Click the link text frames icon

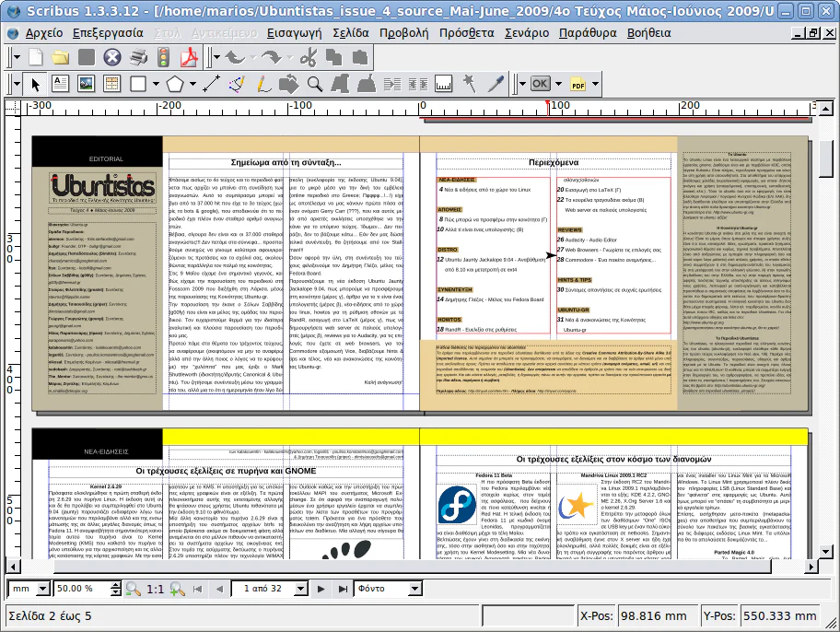coord(392,84)
